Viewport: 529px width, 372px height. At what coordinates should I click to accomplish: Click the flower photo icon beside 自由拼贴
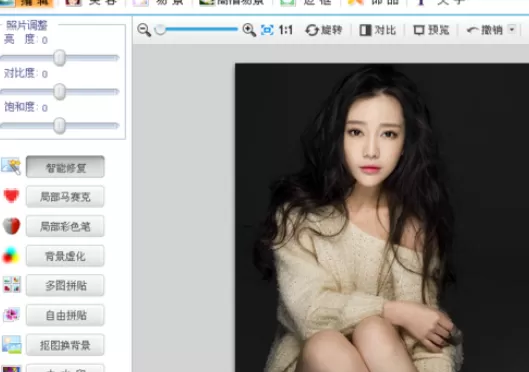pos(11,314)
